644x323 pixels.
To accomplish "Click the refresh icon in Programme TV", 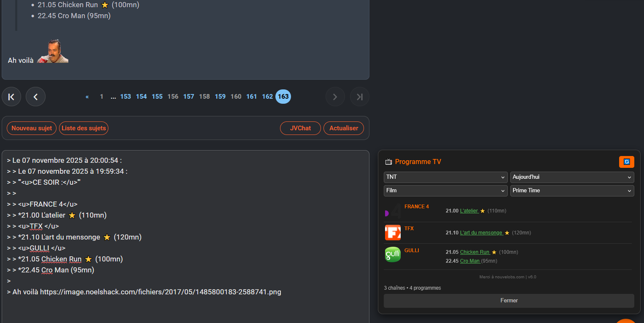I will point(626,162).
